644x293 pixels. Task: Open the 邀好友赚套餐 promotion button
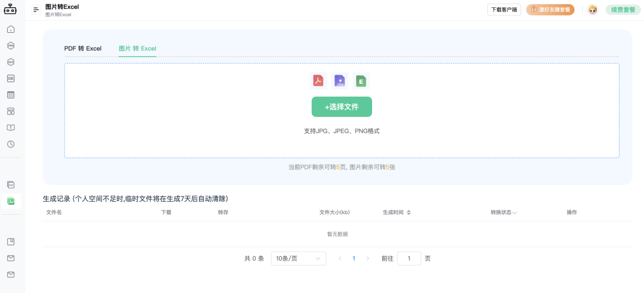pyautogui.click(x=550, y=10)
